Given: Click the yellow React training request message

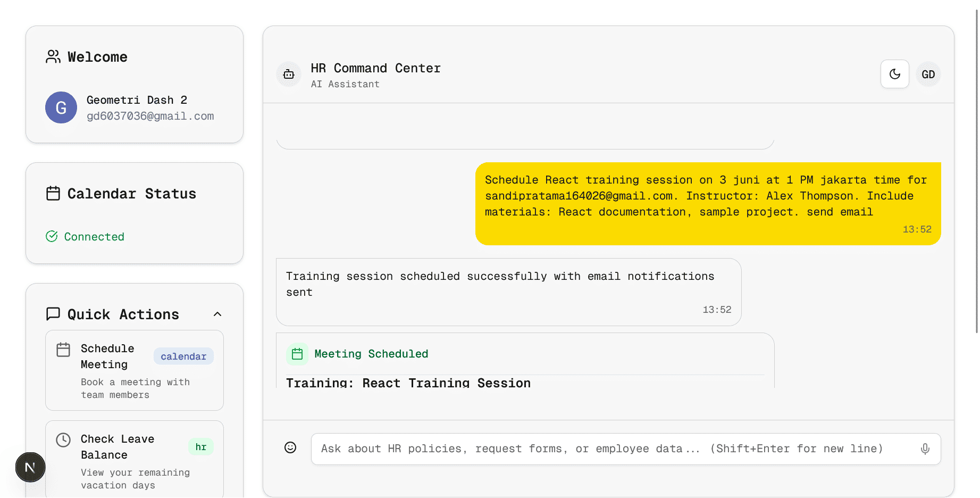Looking at the screenshot, I should pos(708,203).
